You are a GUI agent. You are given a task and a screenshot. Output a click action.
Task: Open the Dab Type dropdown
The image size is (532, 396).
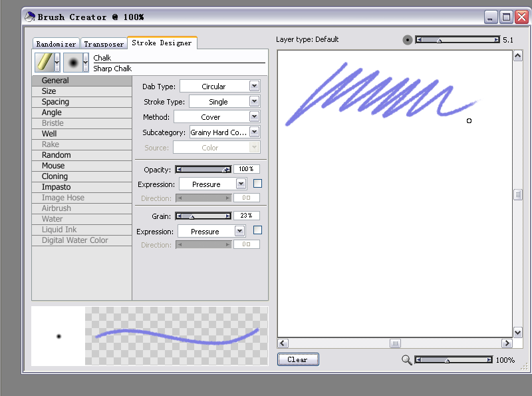254,86
